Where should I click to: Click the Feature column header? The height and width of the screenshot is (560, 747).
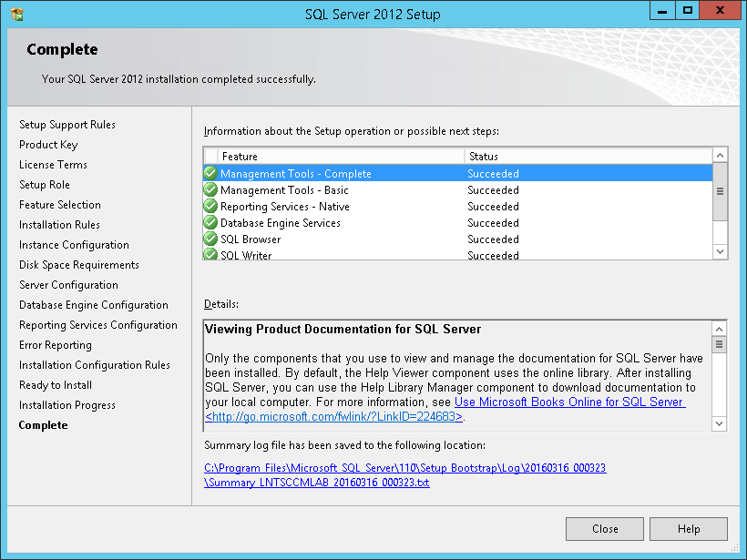click(x=341, y=157)
